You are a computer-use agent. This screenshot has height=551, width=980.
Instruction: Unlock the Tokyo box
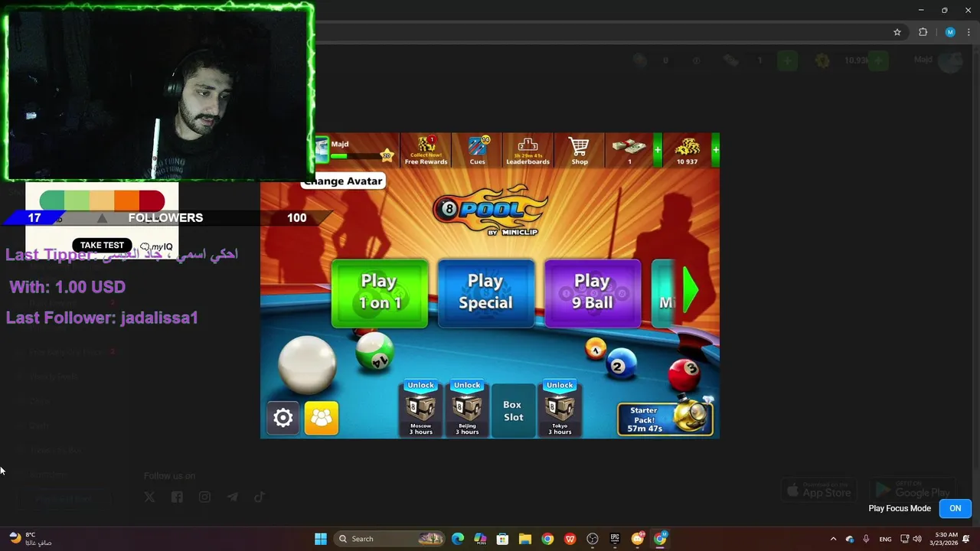tap(560, 409)
